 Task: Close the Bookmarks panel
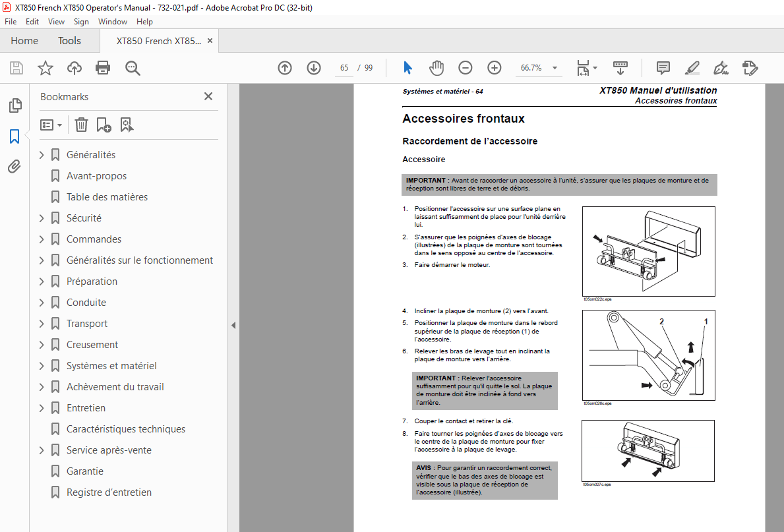(x=208, y=96)
